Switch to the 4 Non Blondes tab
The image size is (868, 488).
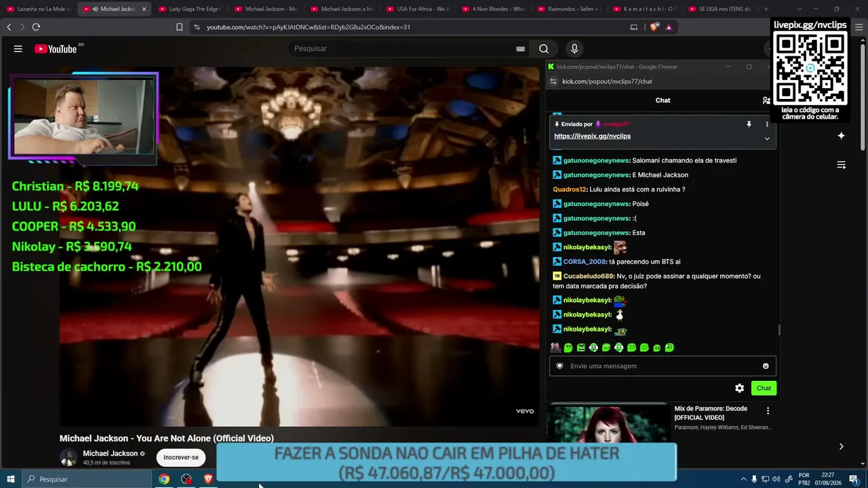(493, 9)
